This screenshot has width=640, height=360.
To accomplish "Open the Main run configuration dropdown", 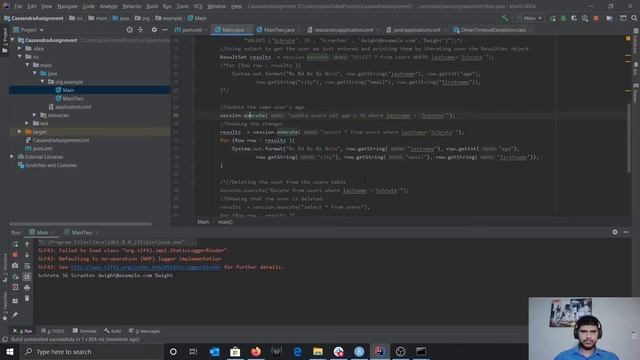I will click(530, 18).
